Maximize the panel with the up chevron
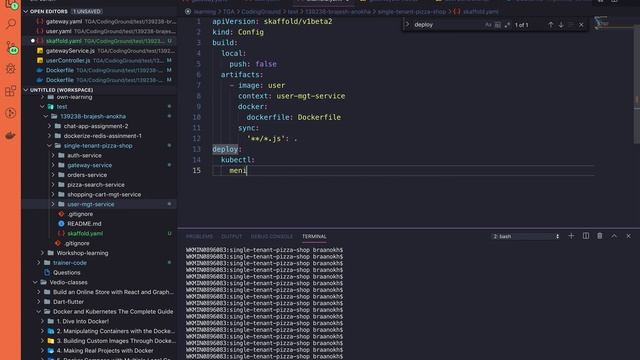The height and width of the screenshot is (360, 640). (614, 236)
